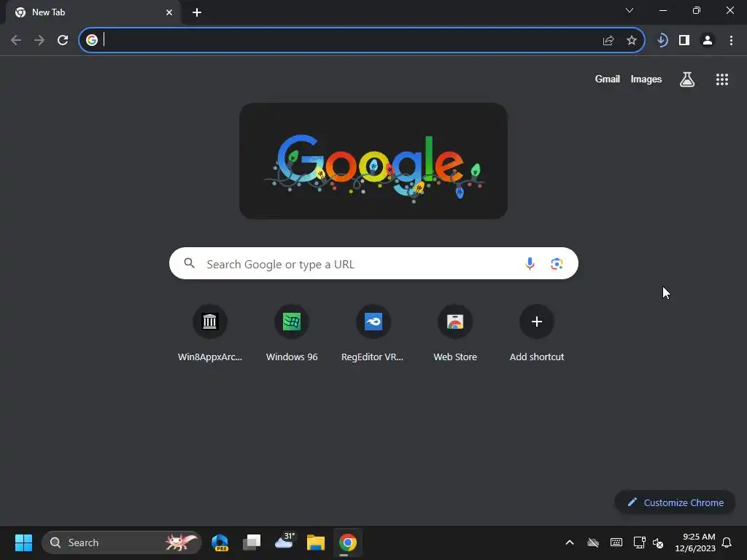Viewport: 747px width, 560px height.
Task: Open a new tab with the plus button
Action: tap(197, 12)
